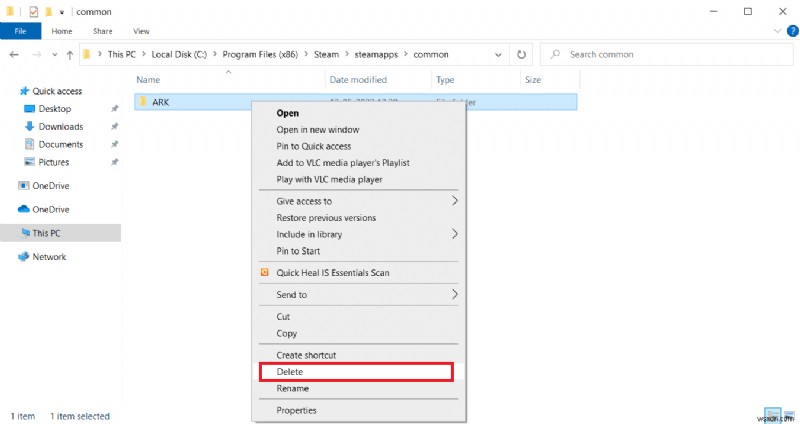Select the ARK folder row
Image resolution: width=800 pixels, height=424 pixels.
[356, 102]
